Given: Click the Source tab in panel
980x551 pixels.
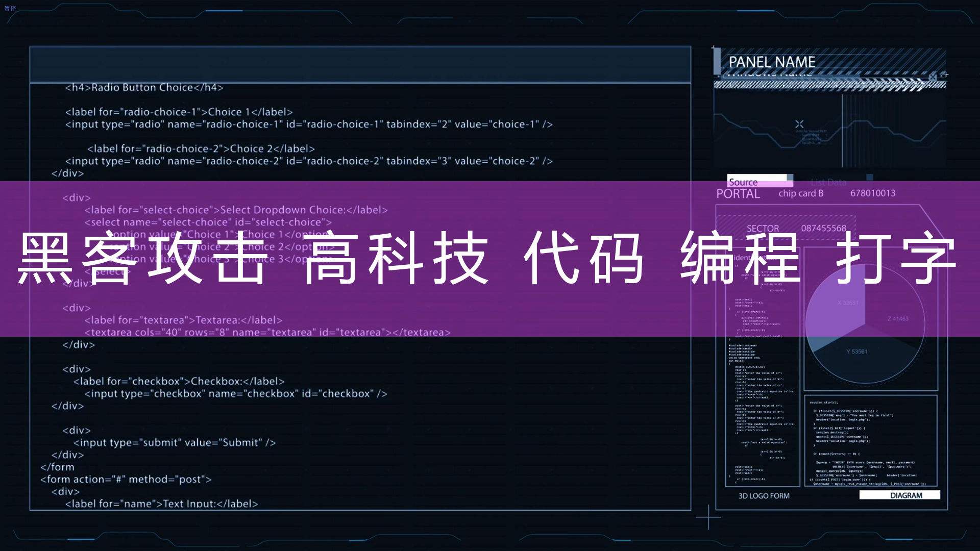Looking at the screenshot, I should pyautogui.click(x=745, y=180).
